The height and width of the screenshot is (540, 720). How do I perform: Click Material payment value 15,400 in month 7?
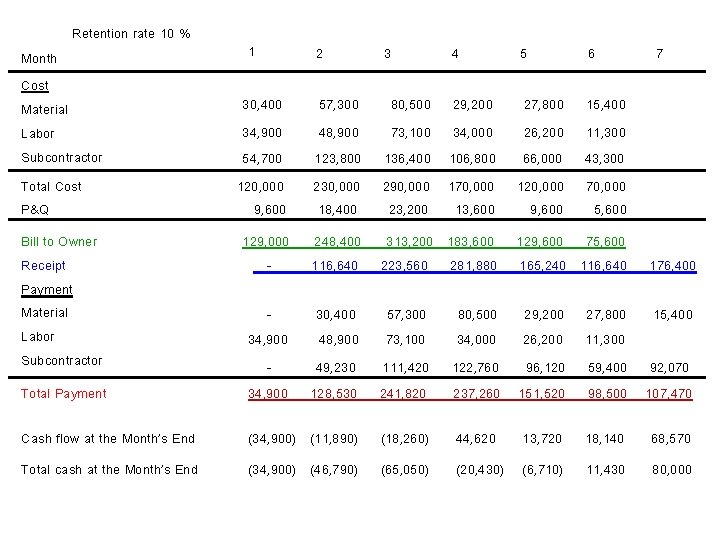[673, 315]
